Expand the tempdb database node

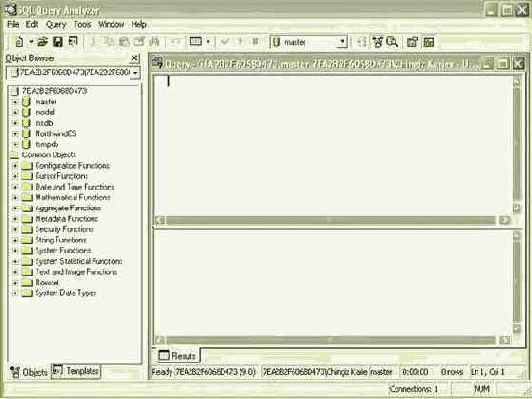coord(15,144)
